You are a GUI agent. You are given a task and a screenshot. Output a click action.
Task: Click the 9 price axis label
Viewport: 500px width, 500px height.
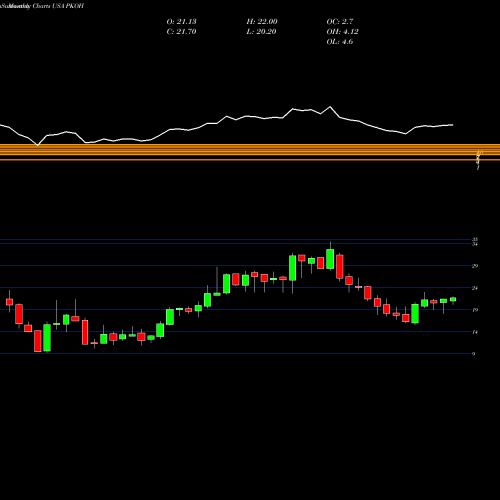click(x=474, y=354)
